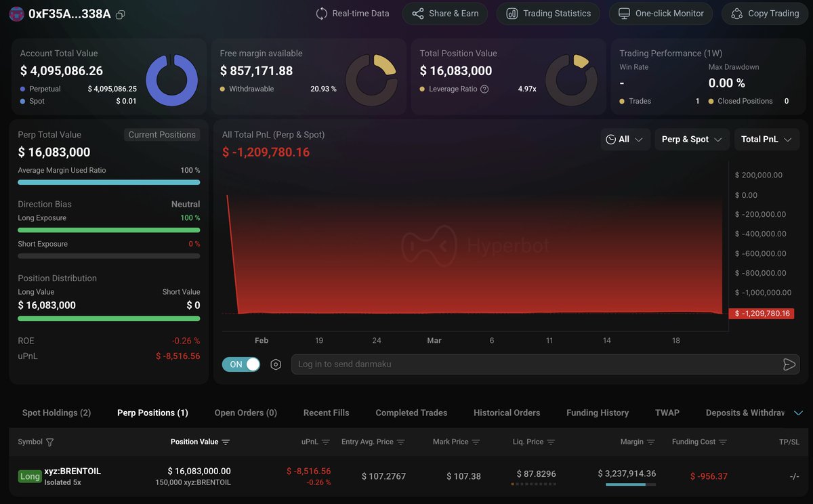The image size is (813, 504).
Task: Open danmaku settings hexagon icon
Action: (276, 364)
